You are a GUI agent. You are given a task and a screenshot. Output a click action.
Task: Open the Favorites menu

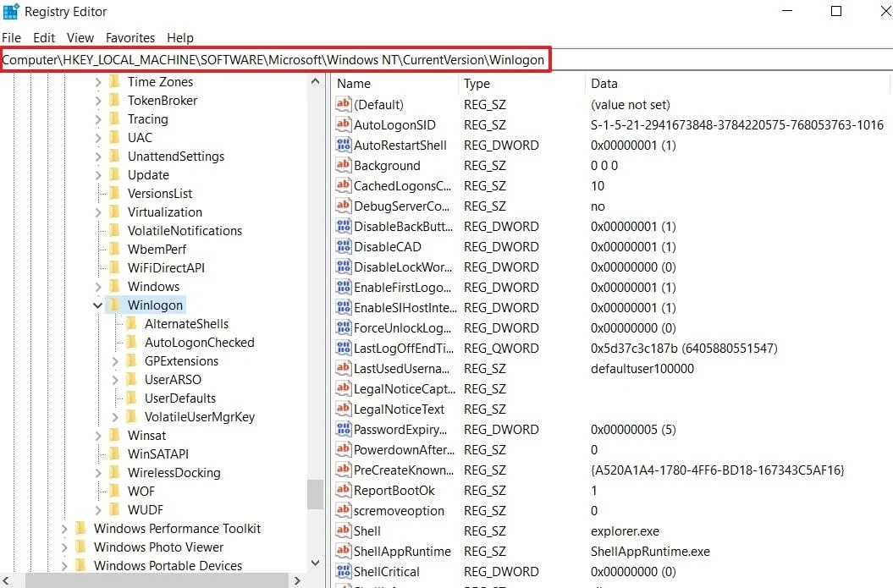130,38
